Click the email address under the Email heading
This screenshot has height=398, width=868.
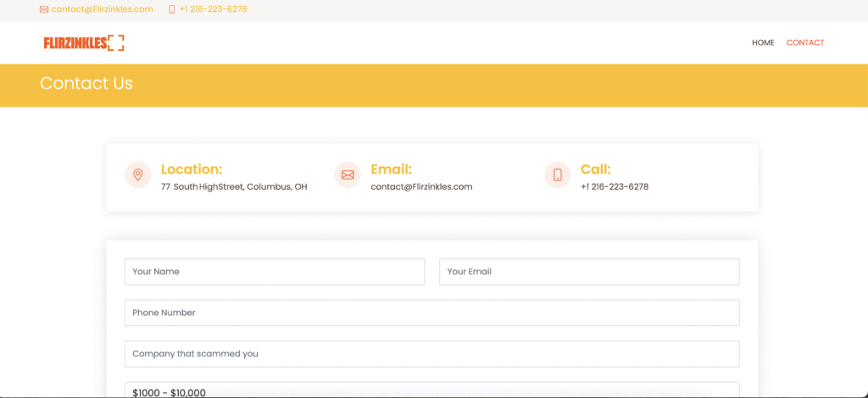tap(421, 186)
